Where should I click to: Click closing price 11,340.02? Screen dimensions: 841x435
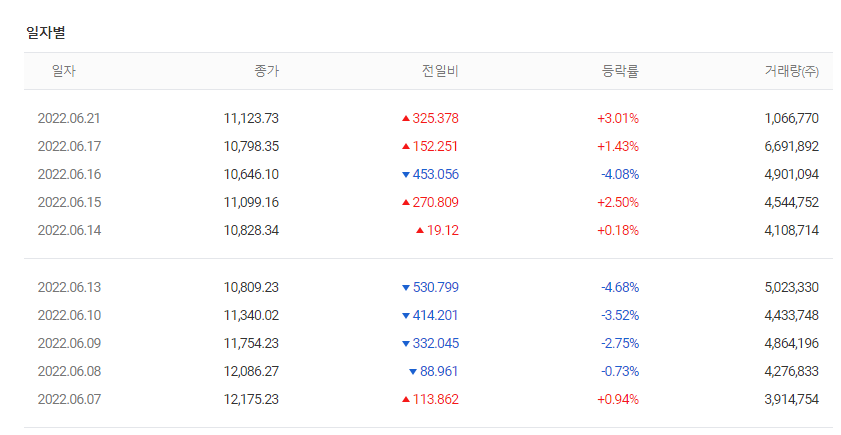click(251, 315)
